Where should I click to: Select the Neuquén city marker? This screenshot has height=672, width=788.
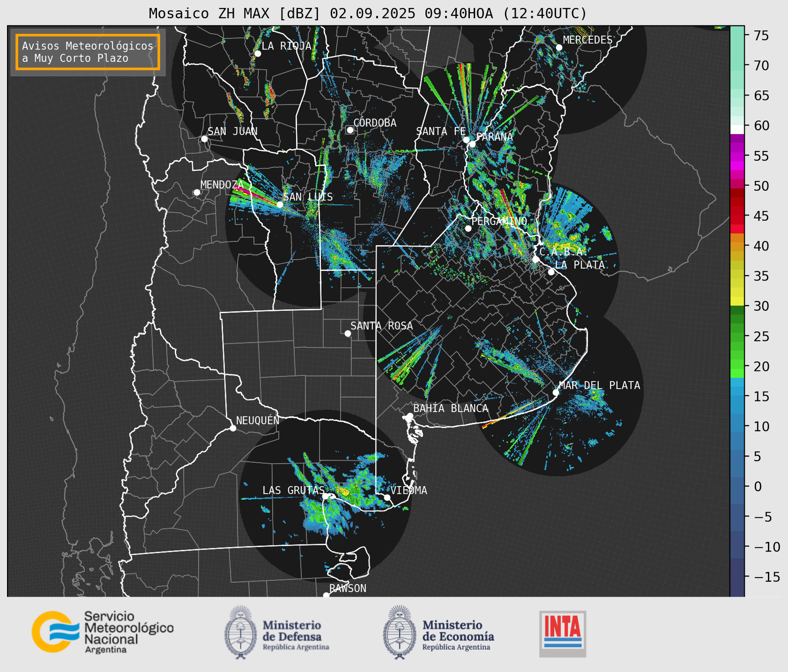[233, 428]
